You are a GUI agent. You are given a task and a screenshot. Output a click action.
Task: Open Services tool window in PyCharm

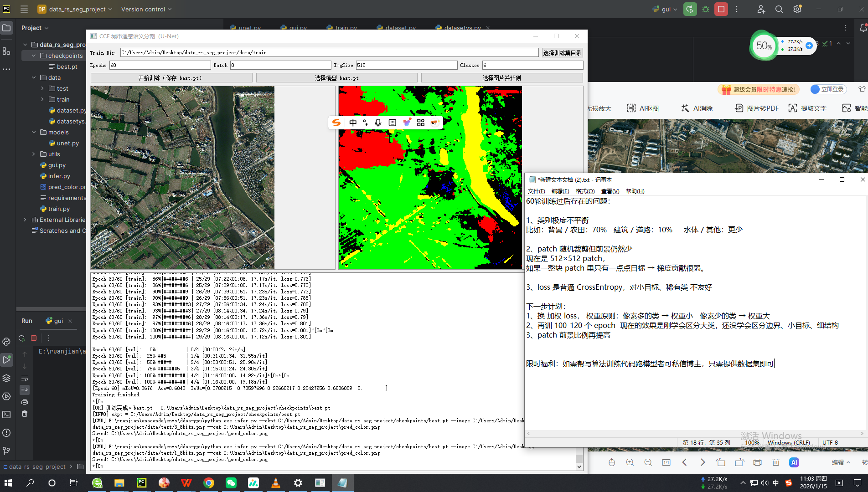6,396
